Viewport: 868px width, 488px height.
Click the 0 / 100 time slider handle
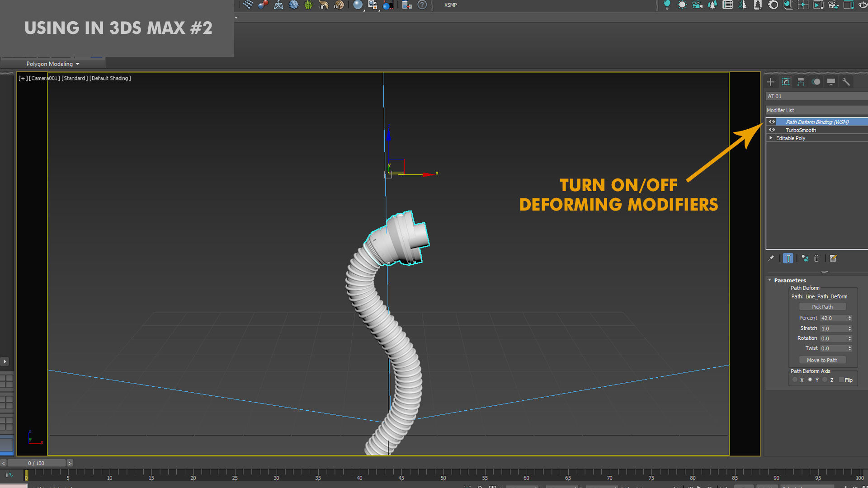pyautogui.click(x=36, y=463)
